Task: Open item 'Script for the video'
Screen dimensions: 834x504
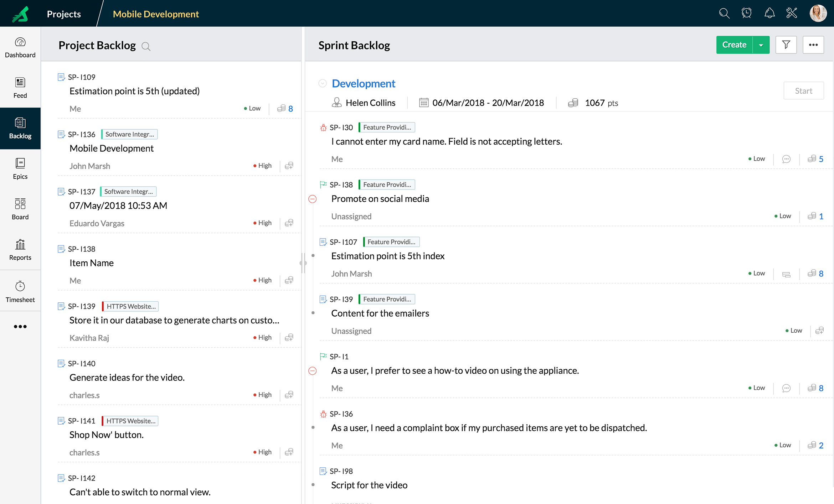Action: (x=369, y=485)
